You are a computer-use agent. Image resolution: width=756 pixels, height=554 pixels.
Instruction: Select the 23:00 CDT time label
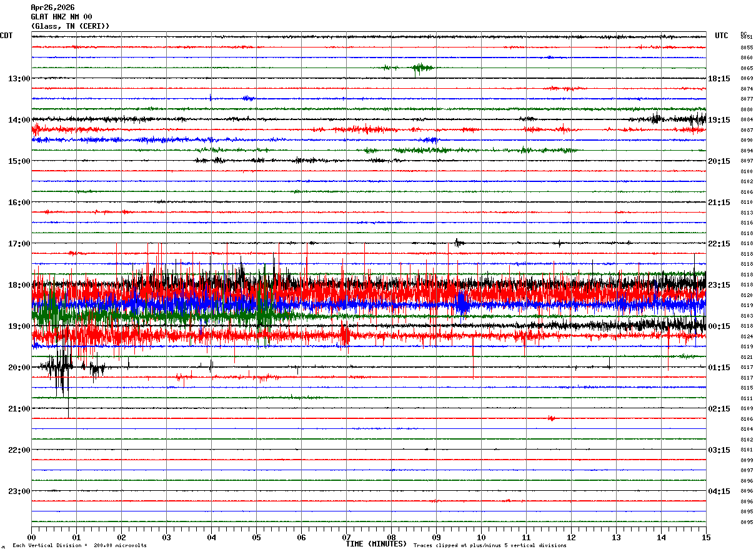(x=19, y=491)
